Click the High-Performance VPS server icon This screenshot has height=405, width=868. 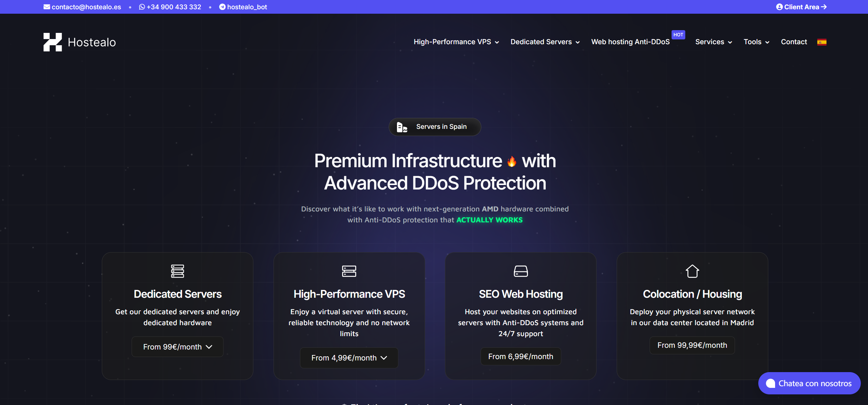point(349,271)
